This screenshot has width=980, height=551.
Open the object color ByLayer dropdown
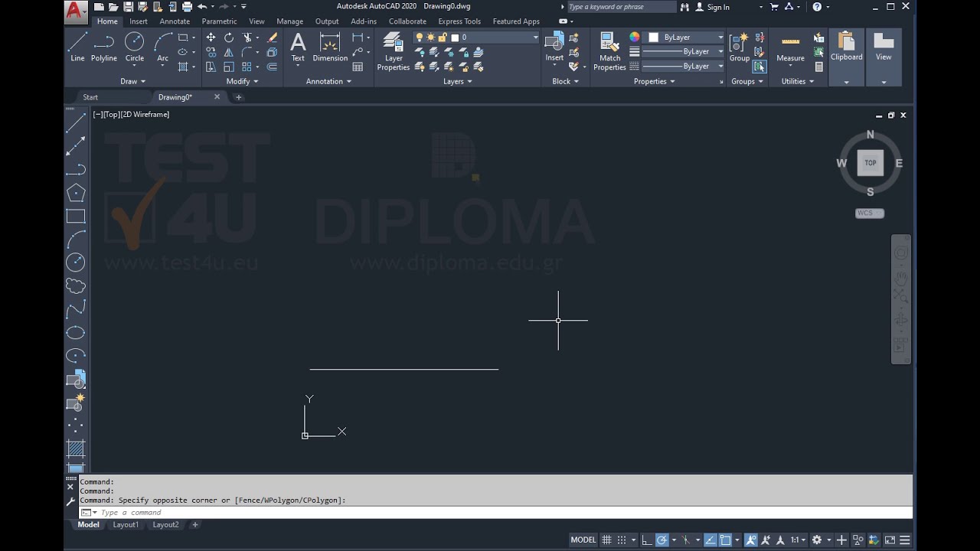[720, 37]
